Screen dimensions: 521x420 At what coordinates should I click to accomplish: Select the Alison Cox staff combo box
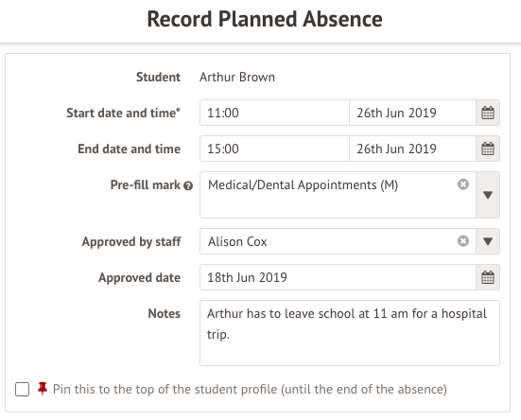coord(338,241)
